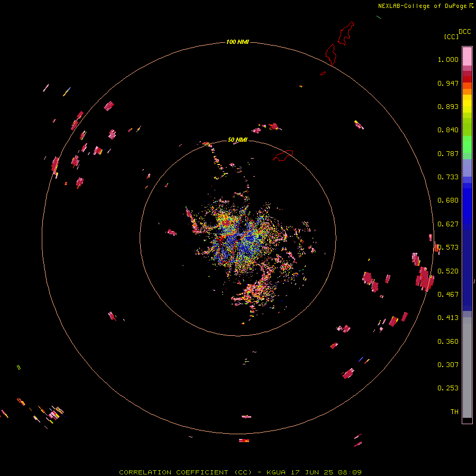Select the 0.573 scale value
Screen dimensions: 476x476
tap(448, 248)
